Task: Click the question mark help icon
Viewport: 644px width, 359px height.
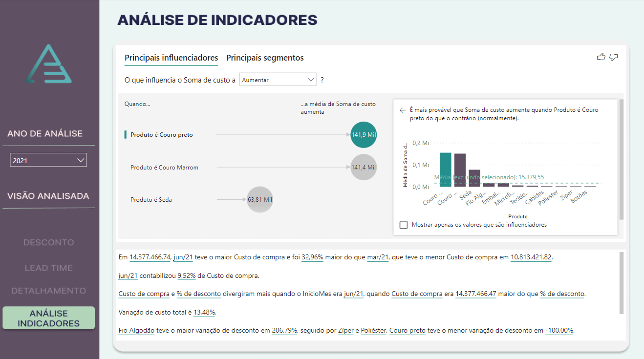Action: (322, 79)
